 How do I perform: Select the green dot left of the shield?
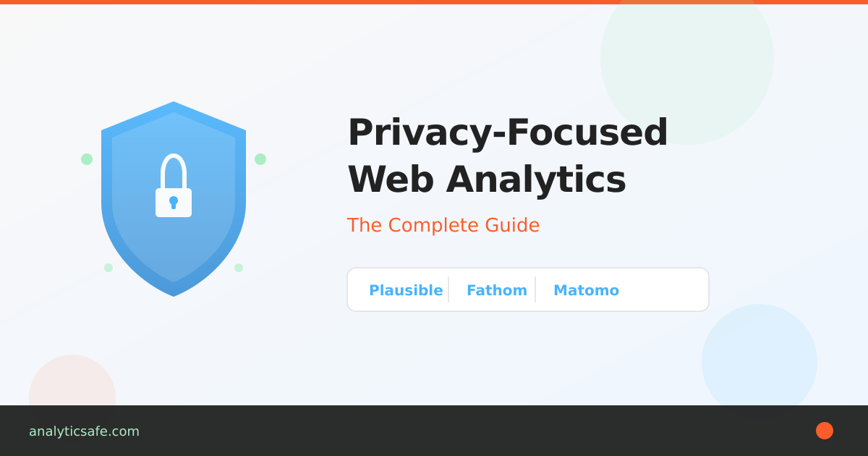tap(87, 159)
